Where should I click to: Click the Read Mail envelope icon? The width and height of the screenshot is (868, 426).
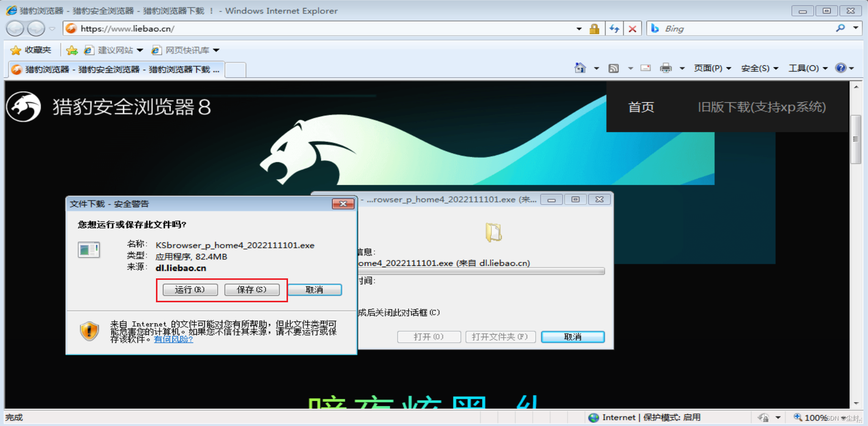click(x=646, y=68)
